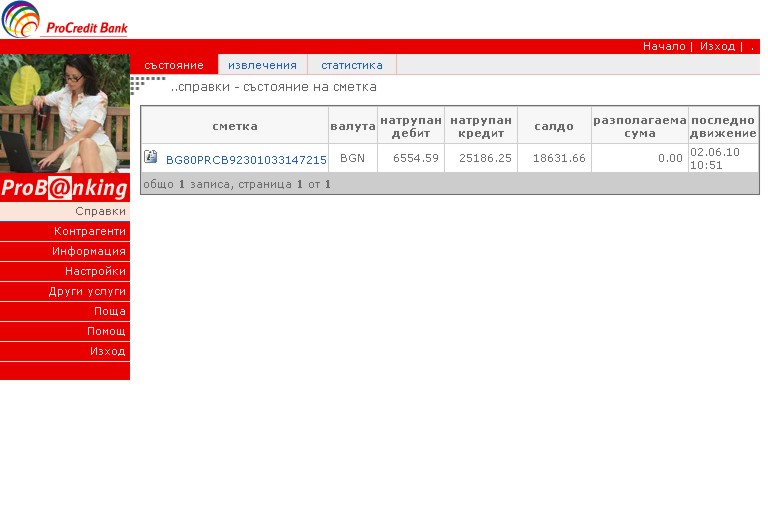Open Други услуги in the sidebar menu
The width and height of the screenshot is (768, 512).
65,292
